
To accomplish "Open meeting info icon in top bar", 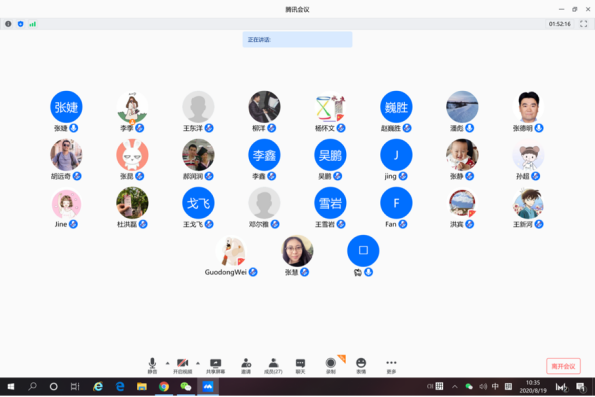I will [8, 24].
